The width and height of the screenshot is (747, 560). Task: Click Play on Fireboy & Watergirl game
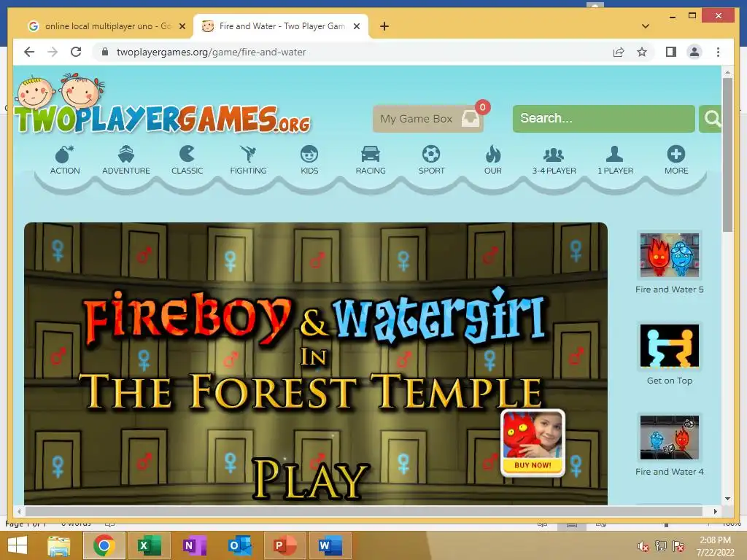coord(310,478)
